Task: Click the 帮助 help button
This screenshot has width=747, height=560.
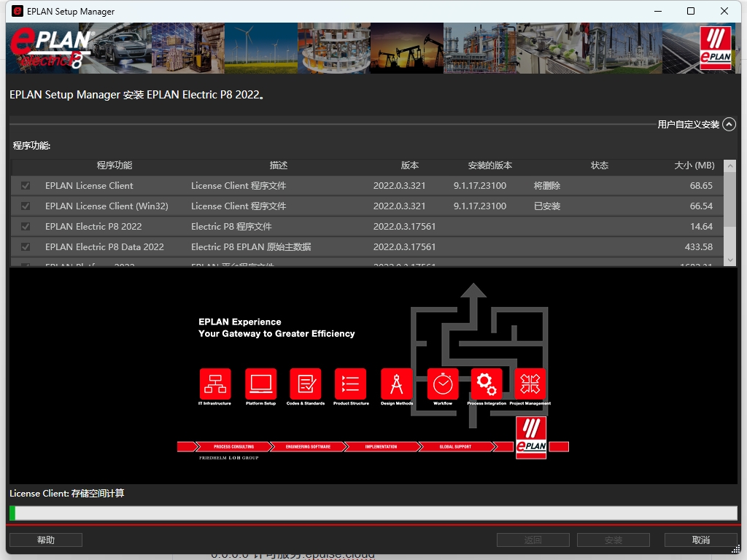Action: tap(46, 540)
